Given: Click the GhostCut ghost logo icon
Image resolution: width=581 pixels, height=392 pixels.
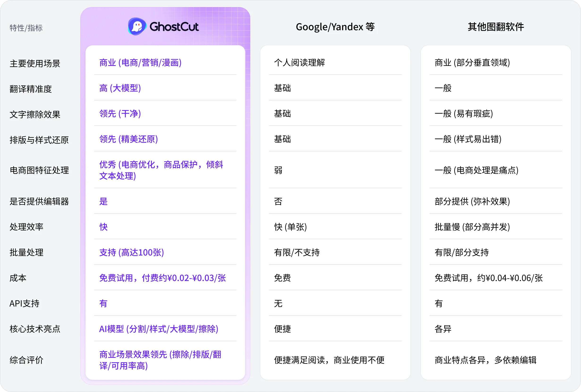Looking at the screenshot, I should coord(137,26).
